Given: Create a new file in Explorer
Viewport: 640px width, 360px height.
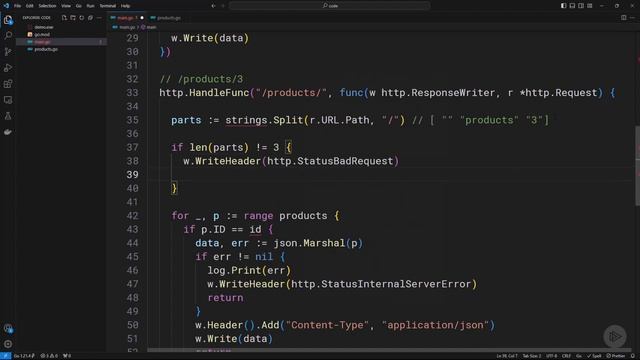Looking at the screenshot, I should [x=64, y=18].
